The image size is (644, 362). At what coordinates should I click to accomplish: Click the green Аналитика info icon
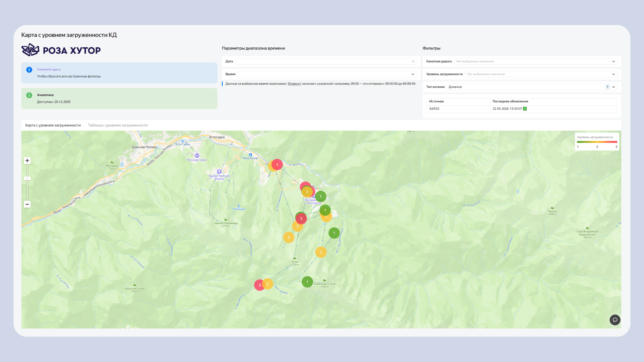(29, 95)
